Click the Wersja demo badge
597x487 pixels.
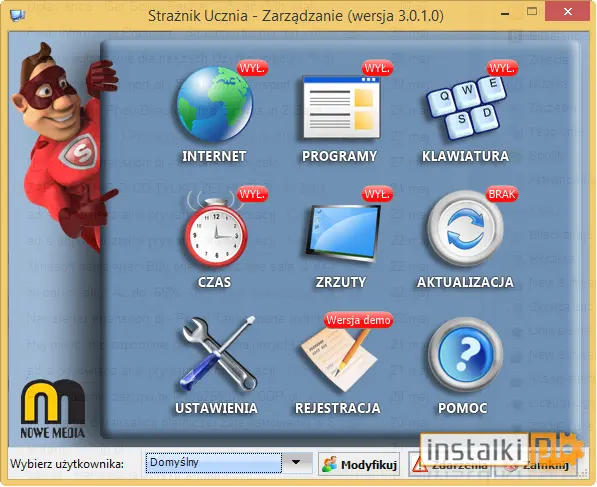(x=358, y=320)
